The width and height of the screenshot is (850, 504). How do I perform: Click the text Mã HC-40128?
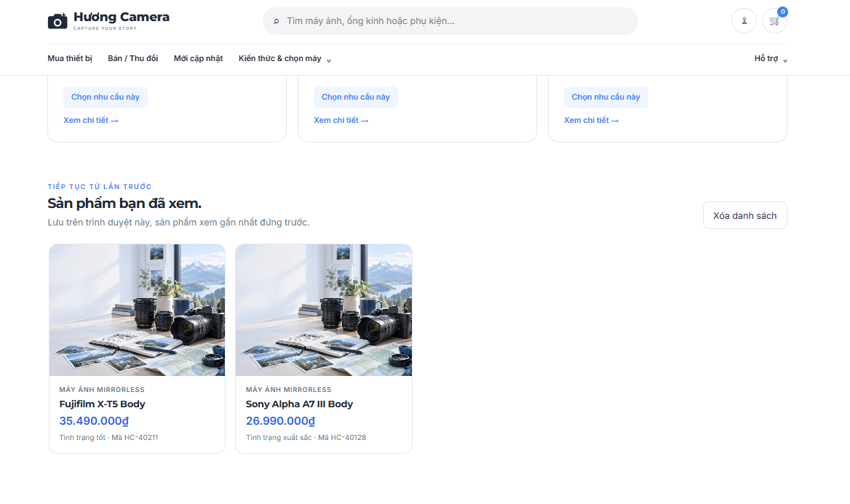(342, 438)
